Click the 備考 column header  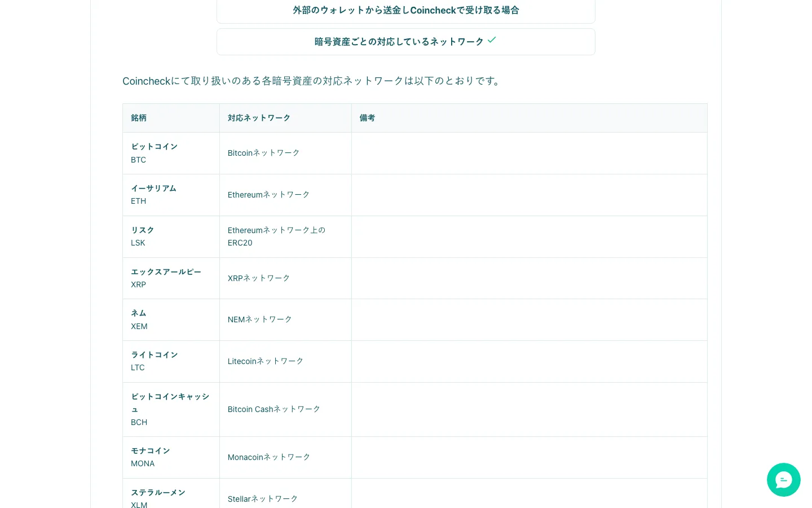coord(529,118)
